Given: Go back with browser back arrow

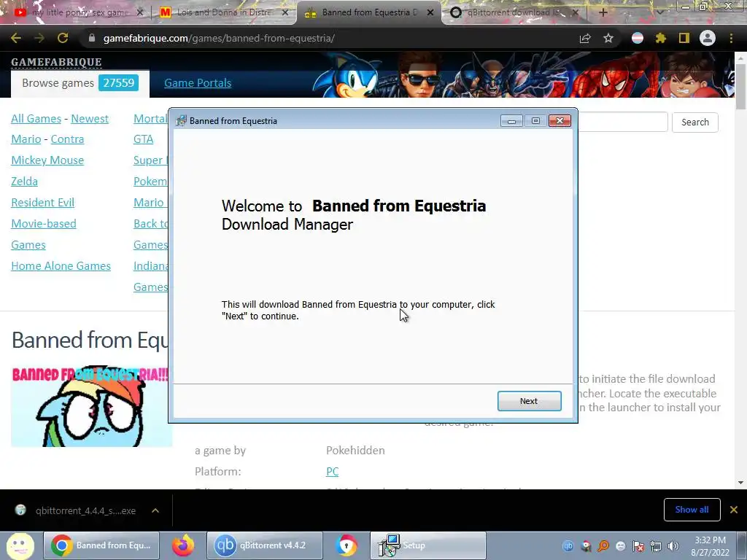Looking at the screenshot, I should (x=16, y=38).
